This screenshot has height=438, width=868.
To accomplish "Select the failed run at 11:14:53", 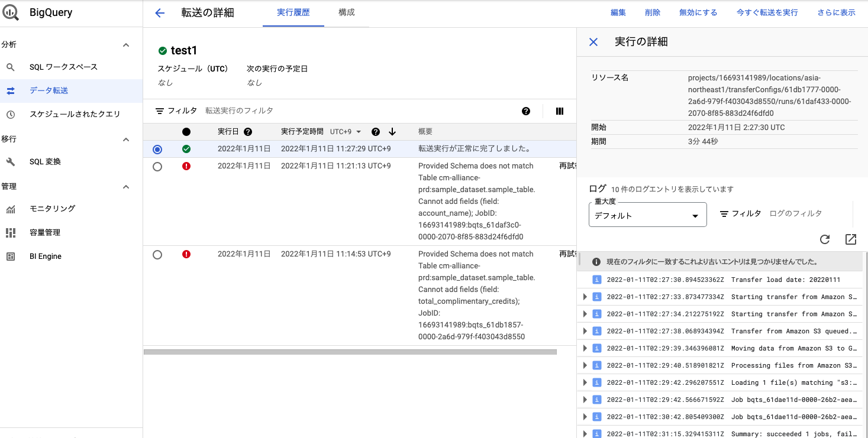I will (x=157, y=254).
